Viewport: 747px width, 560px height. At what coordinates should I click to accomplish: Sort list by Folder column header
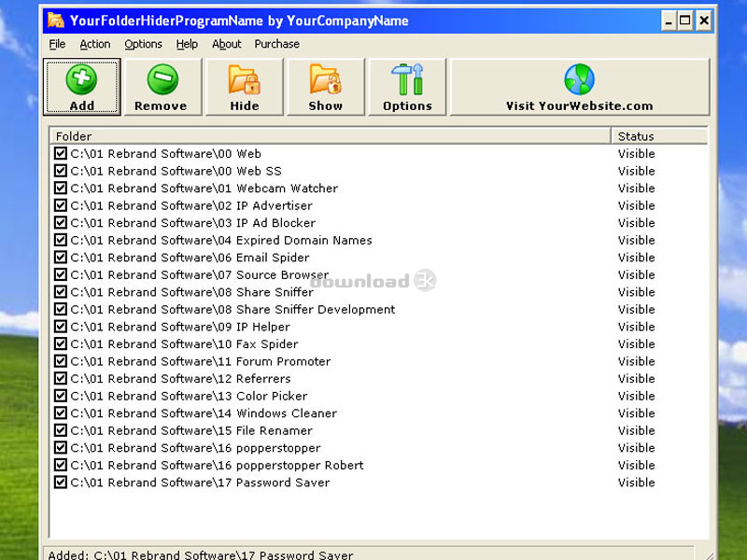click(x=329, y=136)
